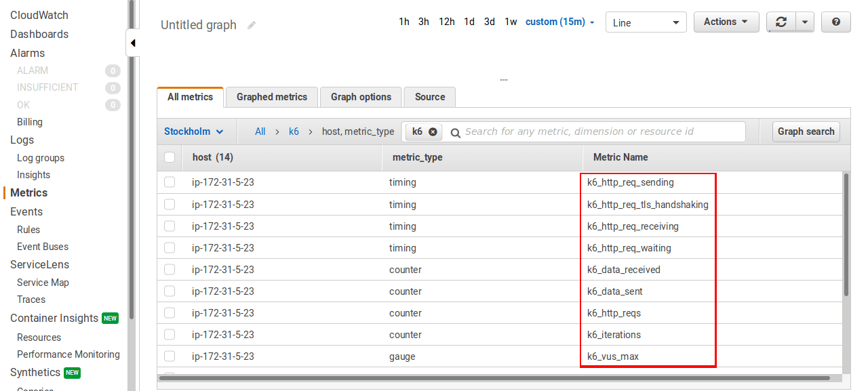Select all metrics with the header checkbox
Image resolution: width=868 pixels, height=391 pixels.
170,157
